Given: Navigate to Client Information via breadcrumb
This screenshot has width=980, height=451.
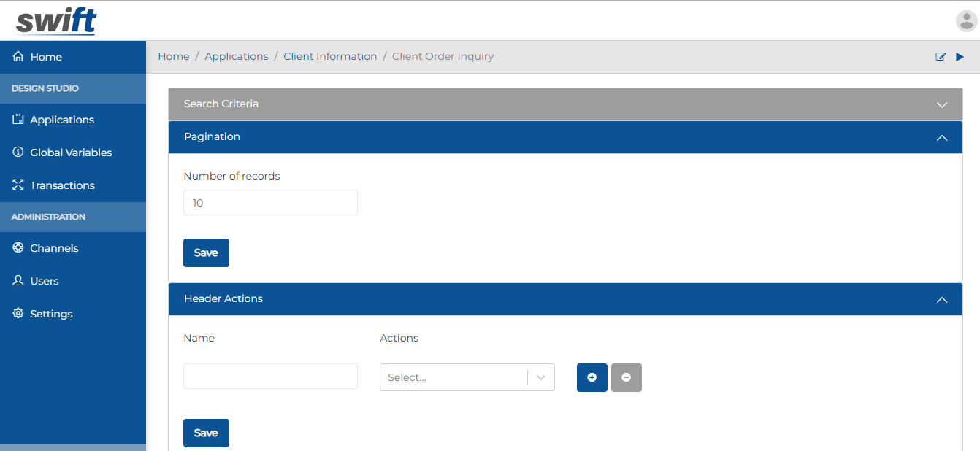Looking at the screenshot, I should (x=330, y=56).
